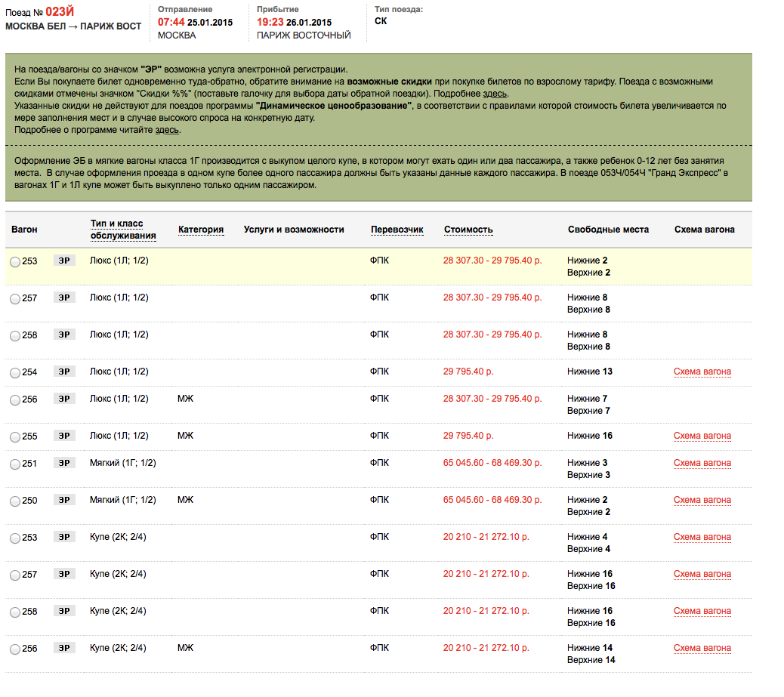Choose Мягкий wagon 251 radio button
This screenshot has height=697, width=784.
tap(15, 464)
